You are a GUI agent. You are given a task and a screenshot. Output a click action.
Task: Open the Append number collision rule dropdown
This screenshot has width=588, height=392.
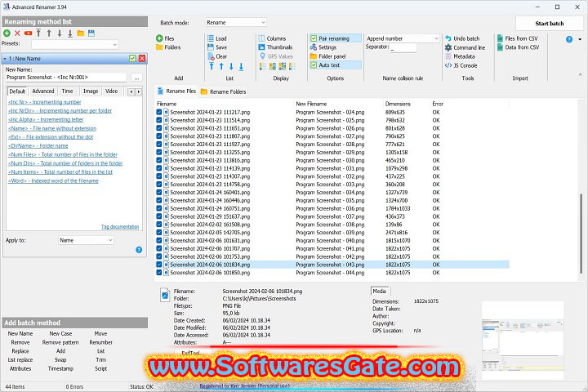pos(402,38)
